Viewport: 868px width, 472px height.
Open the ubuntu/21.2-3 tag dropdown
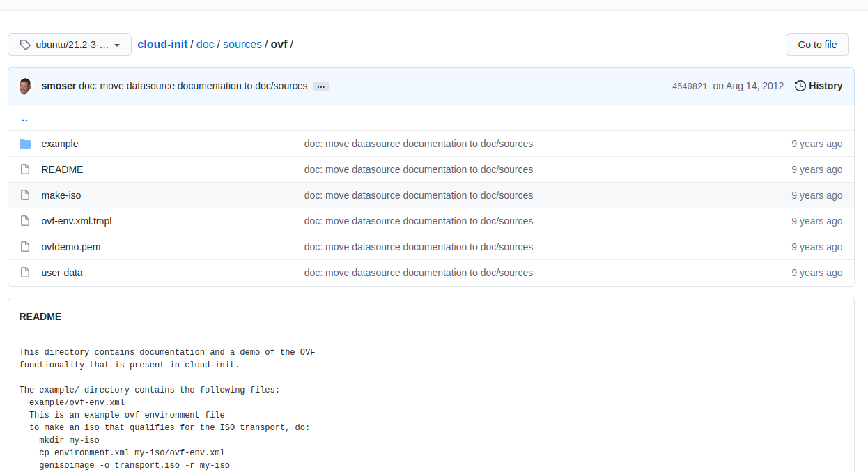[x=70, y=45]
